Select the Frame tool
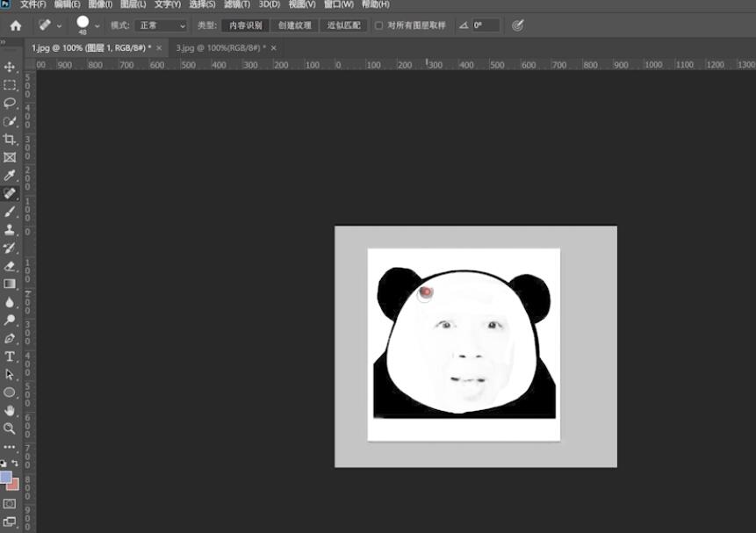The image size is (756, 533). click(x=9, y=157)
